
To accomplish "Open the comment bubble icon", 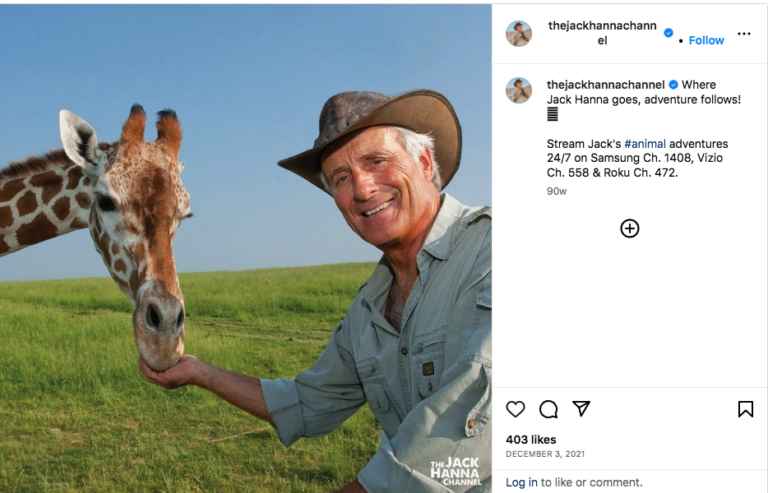I will [548, 409].
